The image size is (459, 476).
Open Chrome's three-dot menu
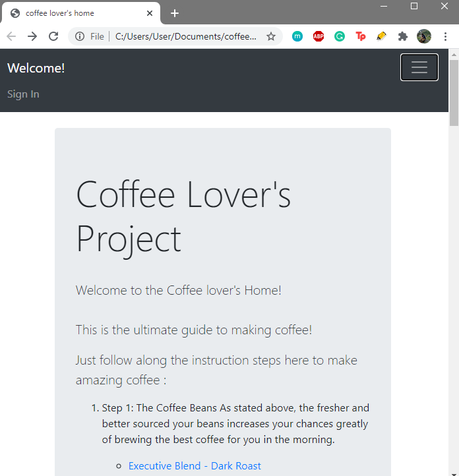click(x=445, y=36)
